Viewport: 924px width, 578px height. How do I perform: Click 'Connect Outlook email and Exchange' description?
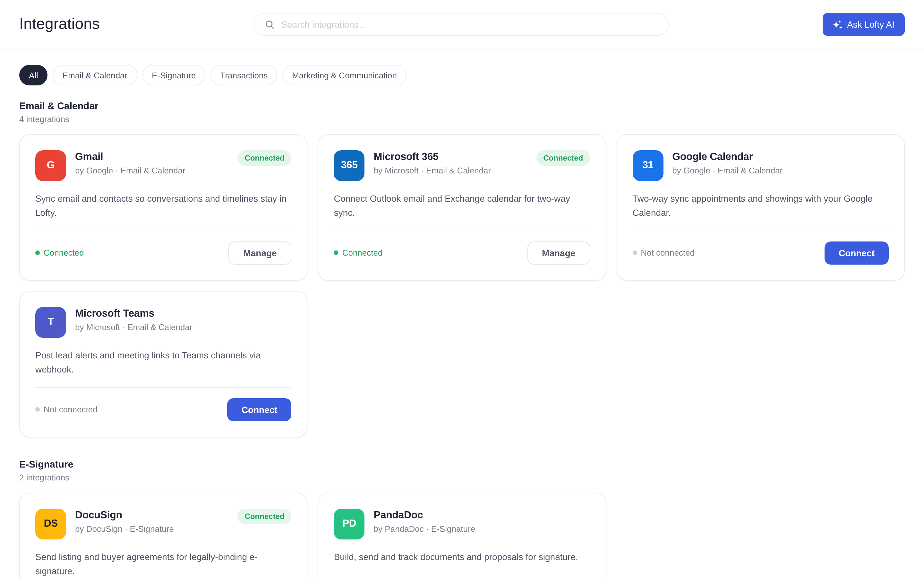tap(452, 206)
